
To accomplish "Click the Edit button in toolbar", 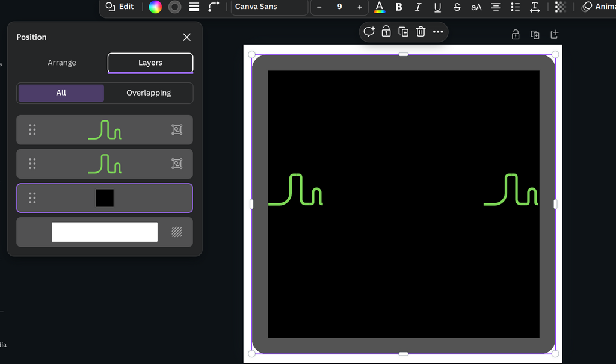I will (120, 7).
